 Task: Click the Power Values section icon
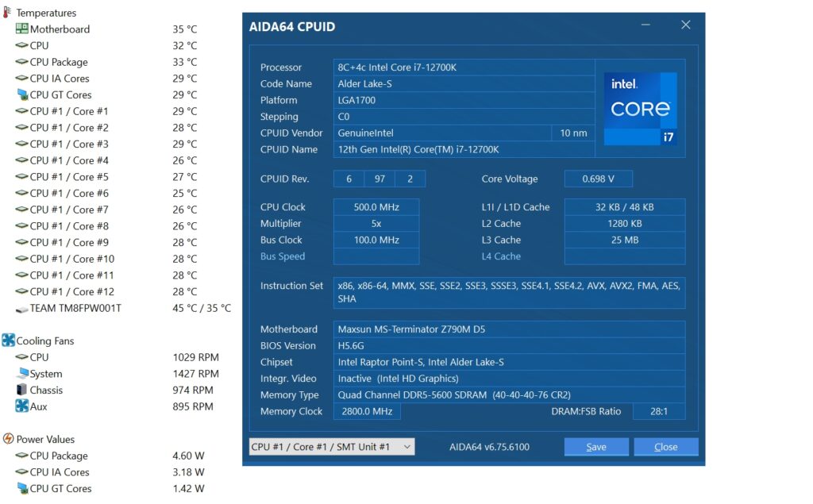(8, 439)
